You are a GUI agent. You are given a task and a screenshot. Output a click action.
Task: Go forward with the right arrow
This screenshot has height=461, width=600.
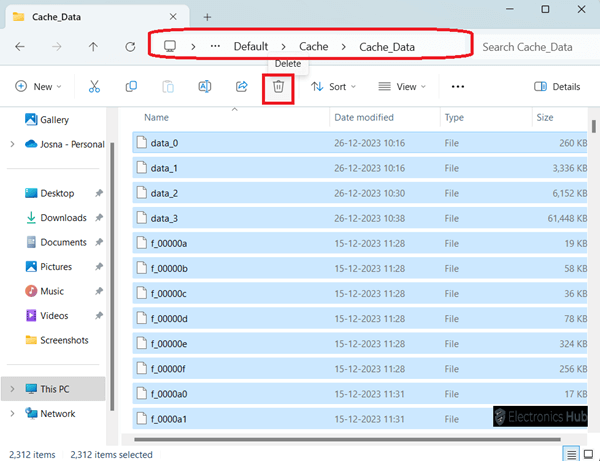click(x=57, y=47)
